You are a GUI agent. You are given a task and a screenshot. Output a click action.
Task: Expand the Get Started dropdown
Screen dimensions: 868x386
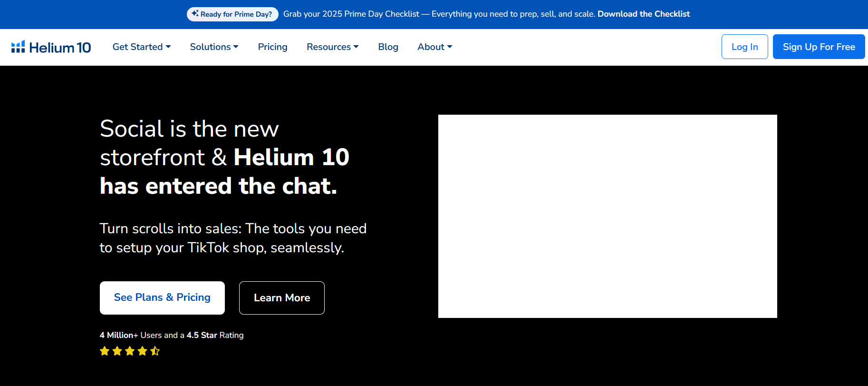coord(142,47)
